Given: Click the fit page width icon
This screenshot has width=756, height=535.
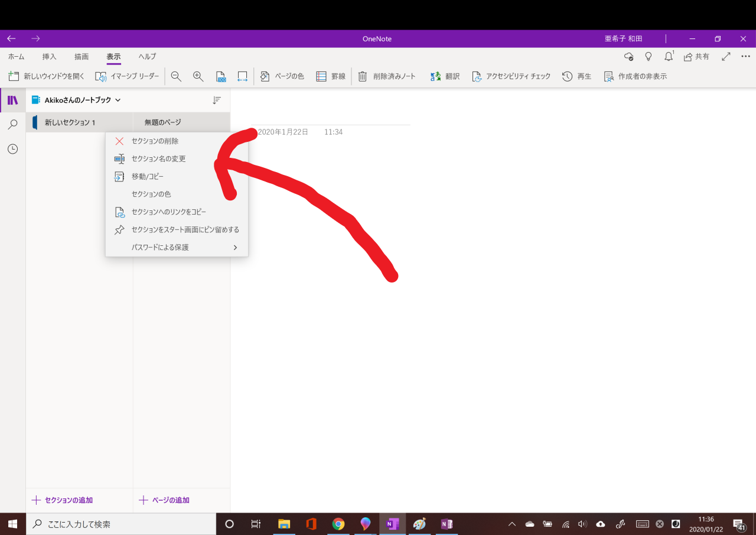Looking at the screenshot, I should (x=242, y=76).
